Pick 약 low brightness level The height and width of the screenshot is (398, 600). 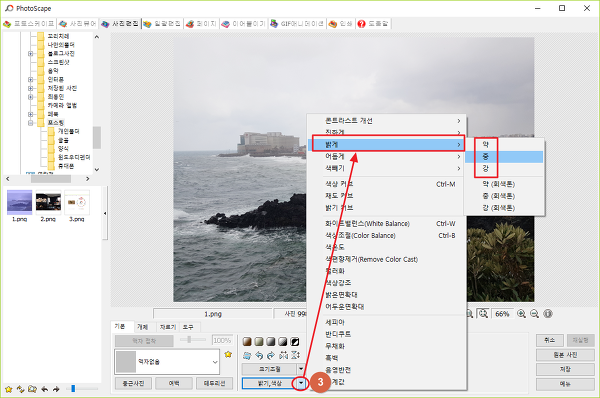tap(504, 144)
